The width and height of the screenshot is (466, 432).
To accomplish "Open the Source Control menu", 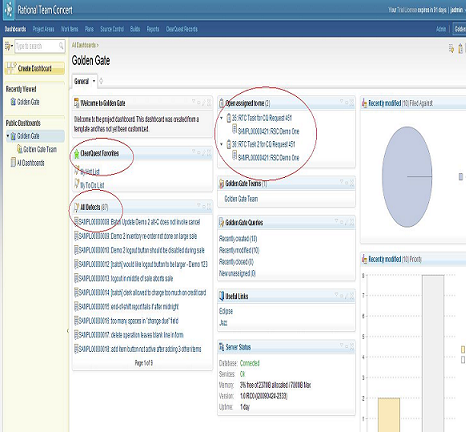I will [112, 29].
